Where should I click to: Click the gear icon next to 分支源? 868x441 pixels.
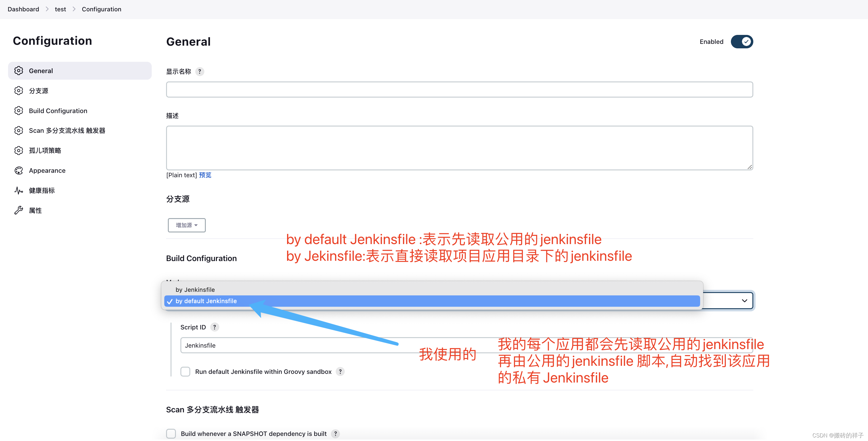click(19, 90)
